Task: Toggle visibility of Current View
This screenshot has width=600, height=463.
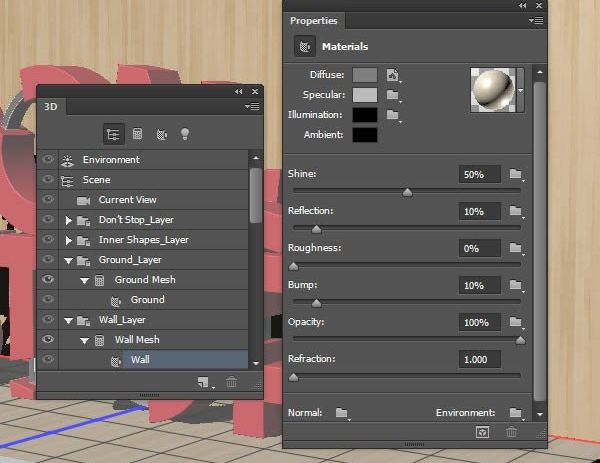Action: (x=48, y=199)
